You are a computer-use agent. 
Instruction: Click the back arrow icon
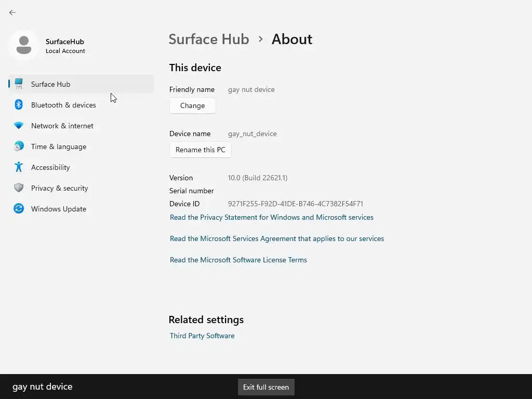pyautogui.click(x=12, y=12)
